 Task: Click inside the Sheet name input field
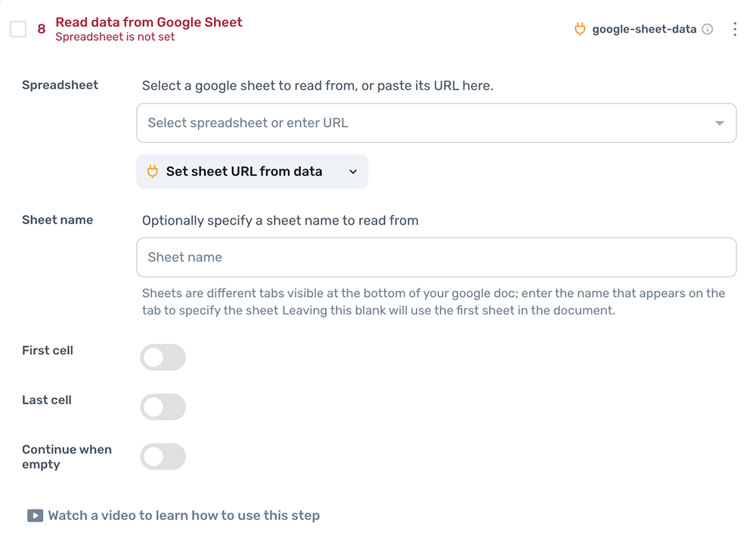pyautogui.click(x=436, y=257)
